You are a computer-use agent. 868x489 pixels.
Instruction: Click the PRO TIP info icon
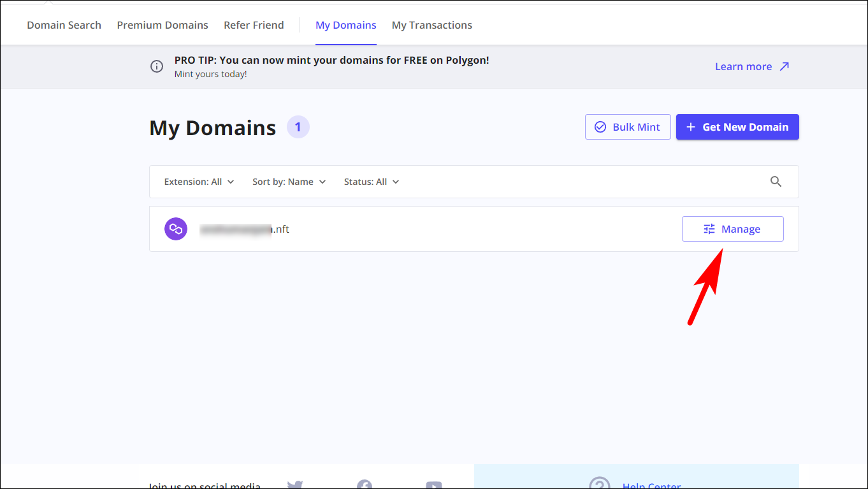157,66
